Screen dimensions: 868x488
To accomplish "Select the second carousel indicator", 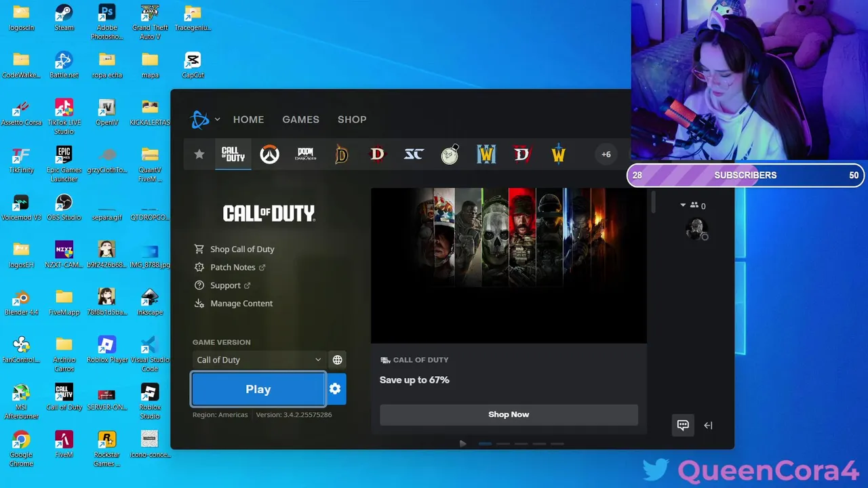I will tap(503, 444).
